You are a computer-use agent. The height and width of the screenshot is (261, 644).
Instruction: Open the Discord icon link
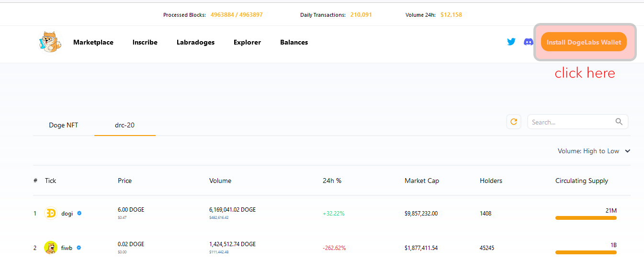point(529,42)
